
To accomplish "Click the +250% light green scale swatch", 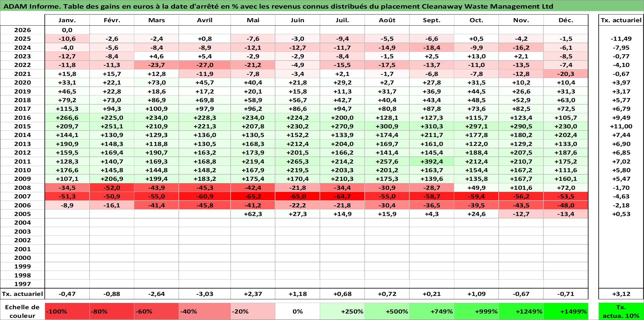I will point(342,311).
